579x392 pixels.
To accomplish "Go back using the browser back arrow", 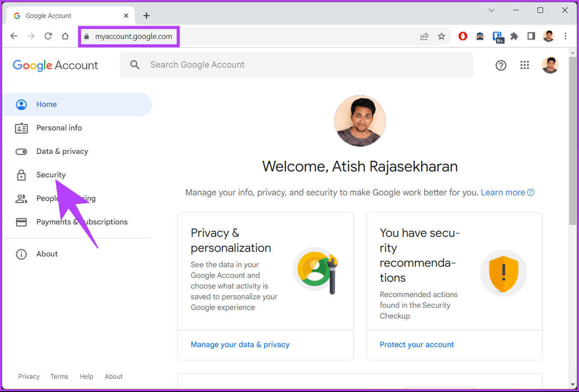I will click(x=14, y=36).
